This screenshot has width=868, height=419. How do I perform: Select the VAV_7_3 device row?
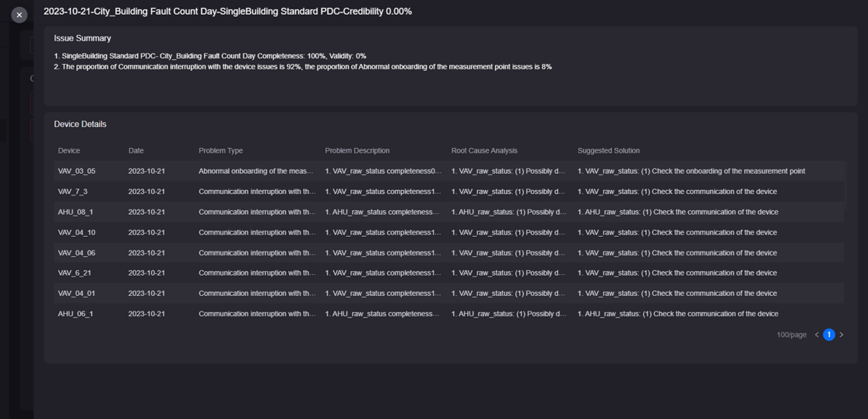coord(72,192)
